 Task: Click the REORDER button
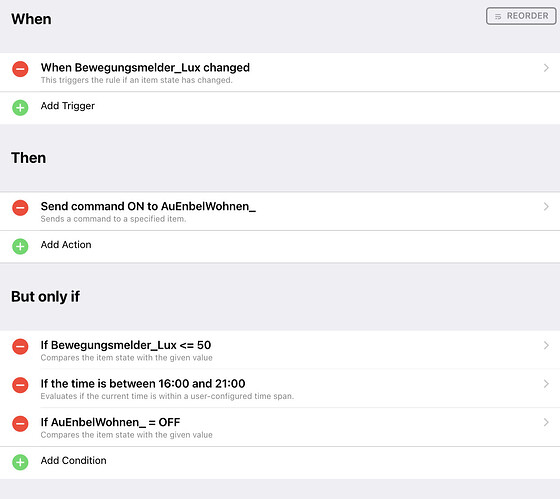(521, 16)
